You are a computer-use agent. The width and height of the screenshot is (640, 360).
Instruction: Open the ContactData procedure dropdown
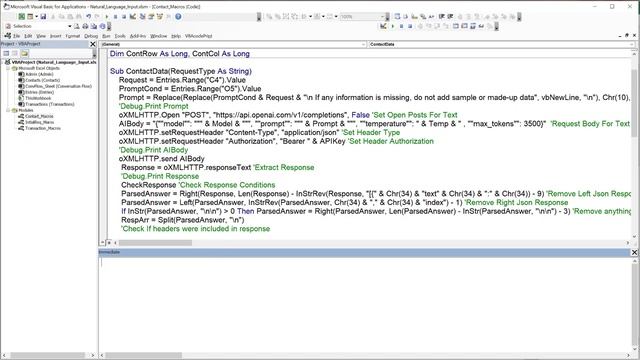coord(632,44)
